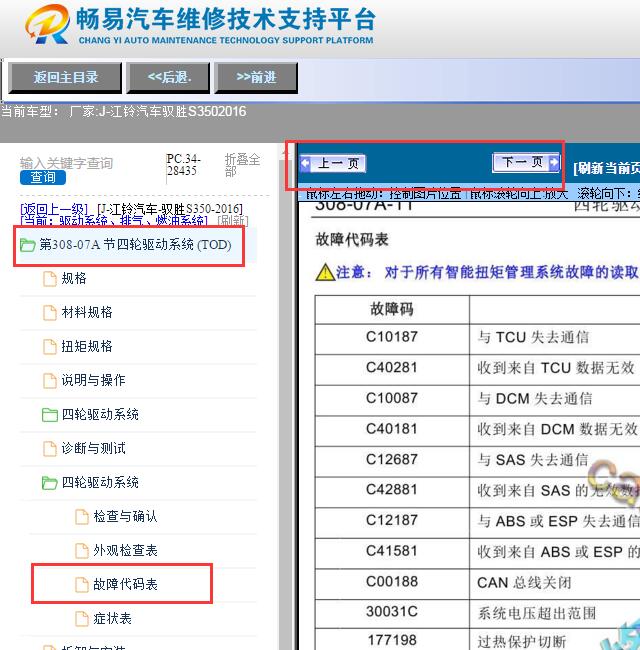
Task: Click the page icon beside 故障代码表
Action: [82, 585]
